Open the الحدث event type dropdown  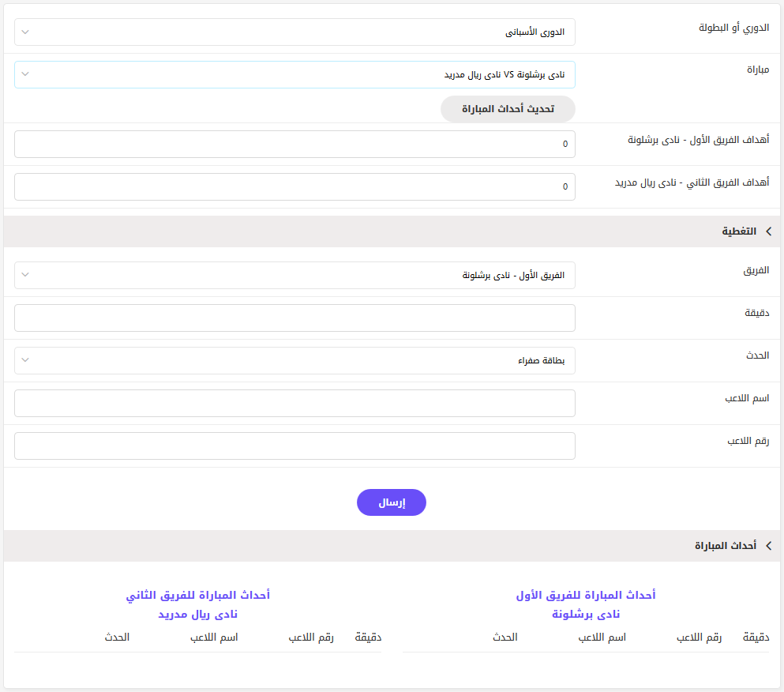pos(294,360)
